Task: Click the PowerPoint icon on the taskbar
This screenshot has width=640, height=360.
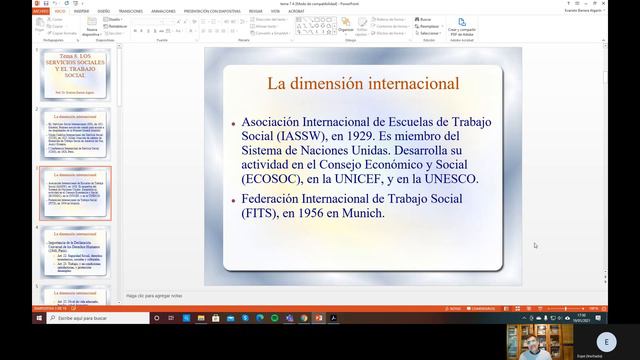Action: (318, 318)
